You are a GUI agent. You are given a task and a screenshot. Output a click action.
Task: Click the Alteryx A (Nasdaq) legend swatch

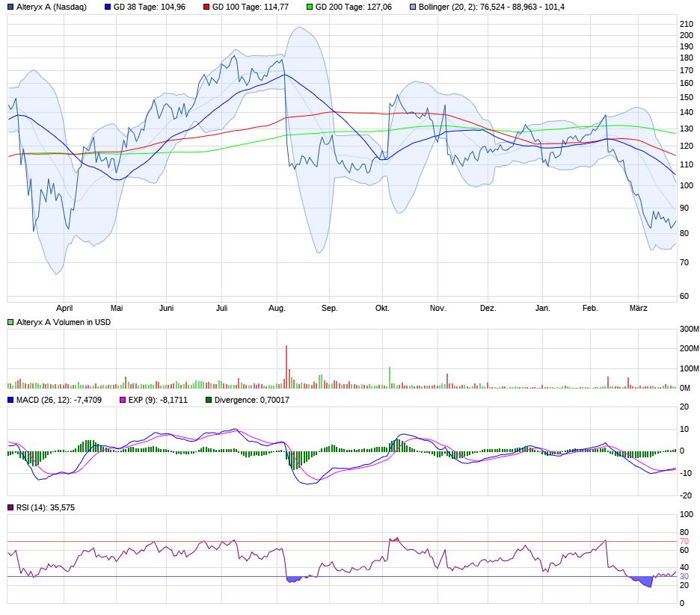click(x=10, y=7)
